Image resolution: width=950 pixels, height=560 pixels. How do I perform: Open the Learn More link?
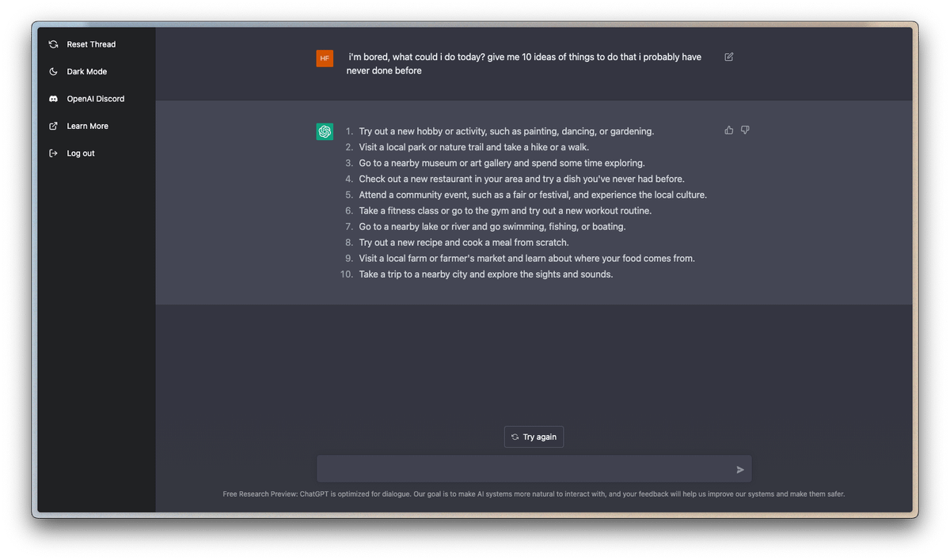point(87,127)
